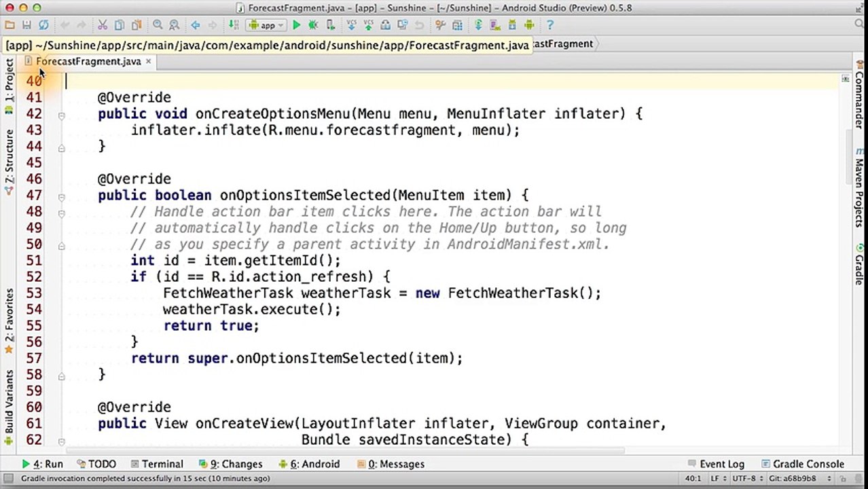Collapse onCreateView fold marker at line 62

click(61, 441)
